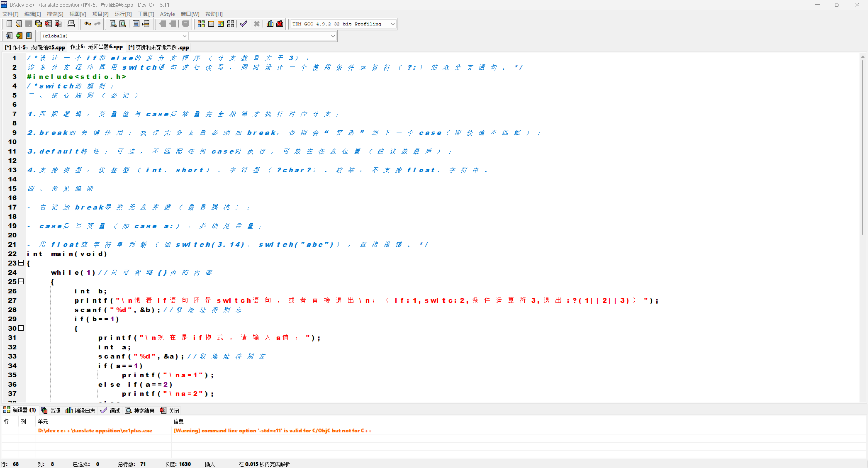
Task: Click the Print toolbar icon
Action: pos(71,24)
